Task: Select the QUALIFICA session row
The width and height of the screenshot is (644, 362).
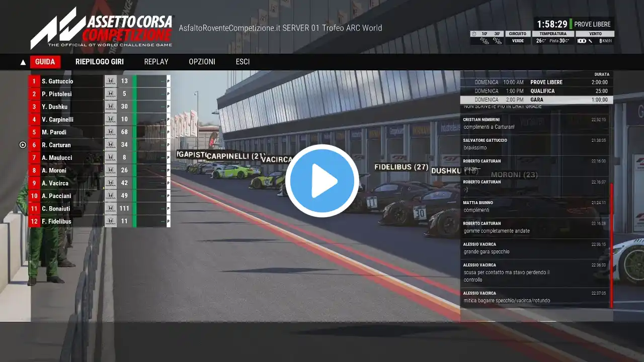Action: click(x=536, y=91)
